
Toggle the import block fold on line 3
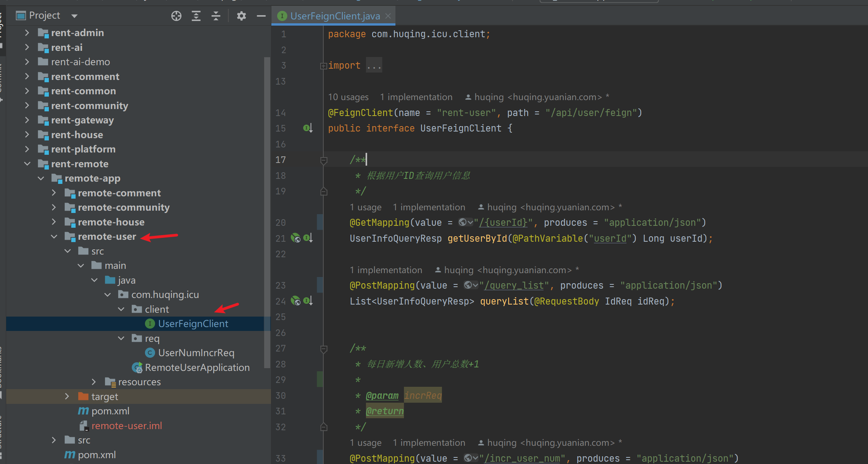click(x=323, y=66)
